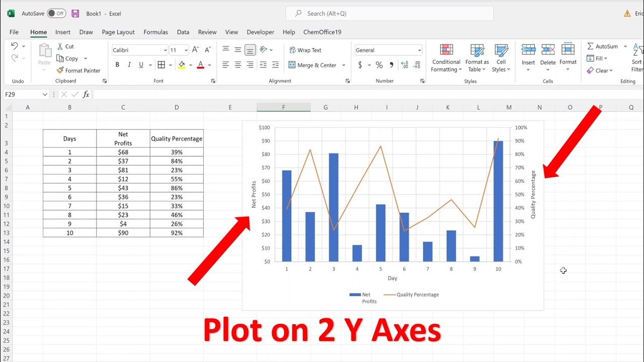Click the Undo arrow icon
644x362 pixels.
tap(15, 46)
